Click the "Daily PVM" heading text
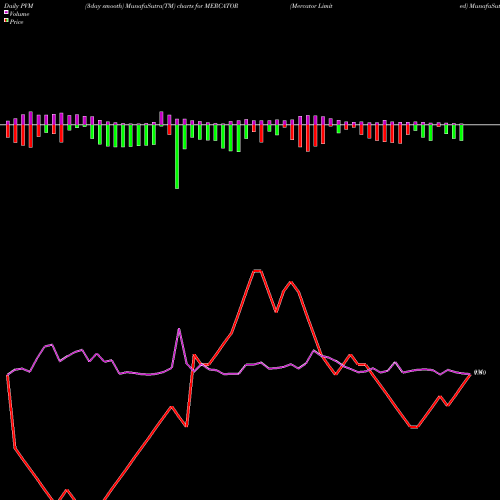This screenshot has height=500, width=500. pyautogui.click(x=19, y=6)
